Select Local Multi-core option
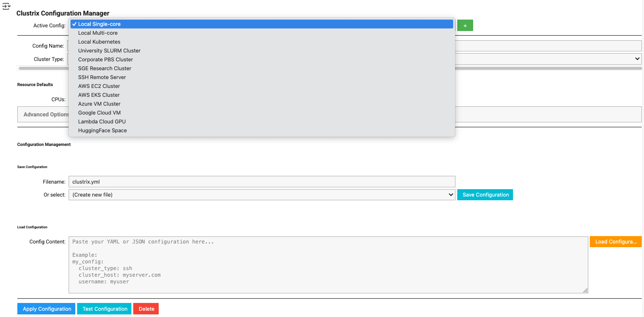Image resolution: width=644 pixels, height=317 pixels. coord(262,33)
